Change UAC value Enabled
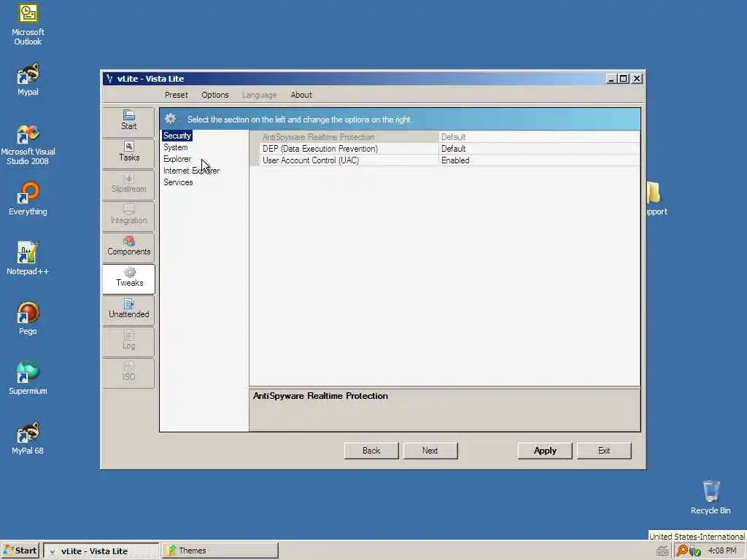 539,160
